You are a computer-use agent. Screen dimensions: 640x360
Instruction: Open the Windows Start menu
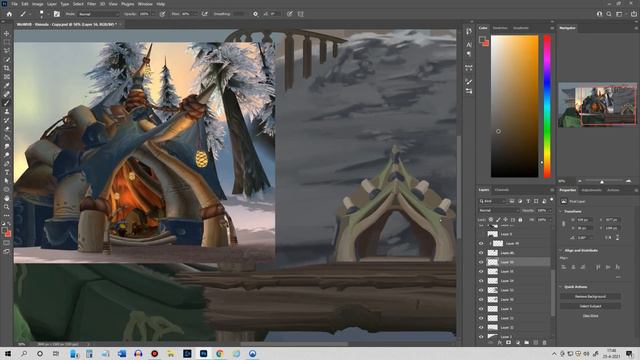click(8, 353)
